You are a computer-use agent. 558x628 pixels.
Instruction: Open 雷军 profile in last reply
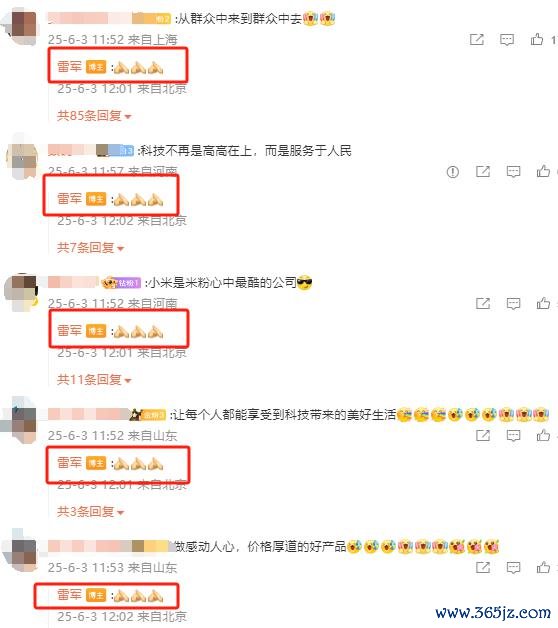click(69, 595)
